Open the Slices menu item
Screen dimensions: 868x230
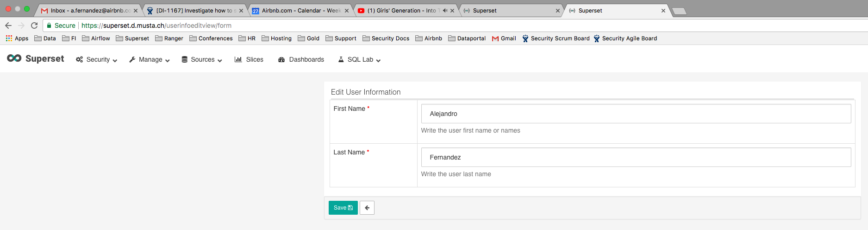click(249, 59)
